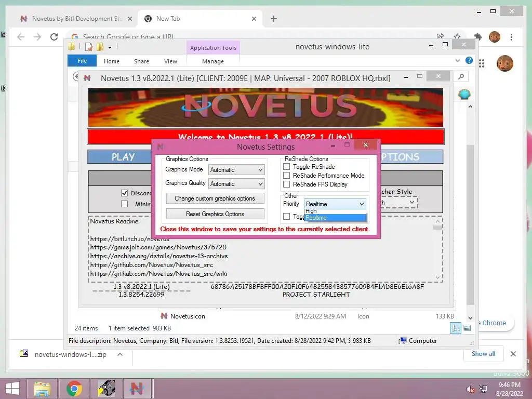Click the Explorer quick access properties icon
This screenshot has height=399, width=532.
[x=88, y=46]
